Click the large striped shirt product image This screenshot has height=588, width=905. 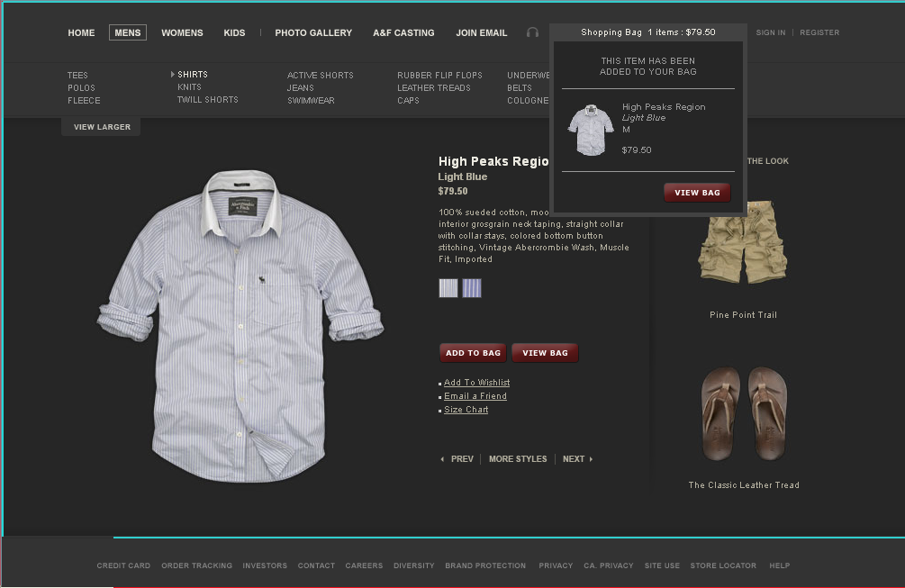pos(240,325)
